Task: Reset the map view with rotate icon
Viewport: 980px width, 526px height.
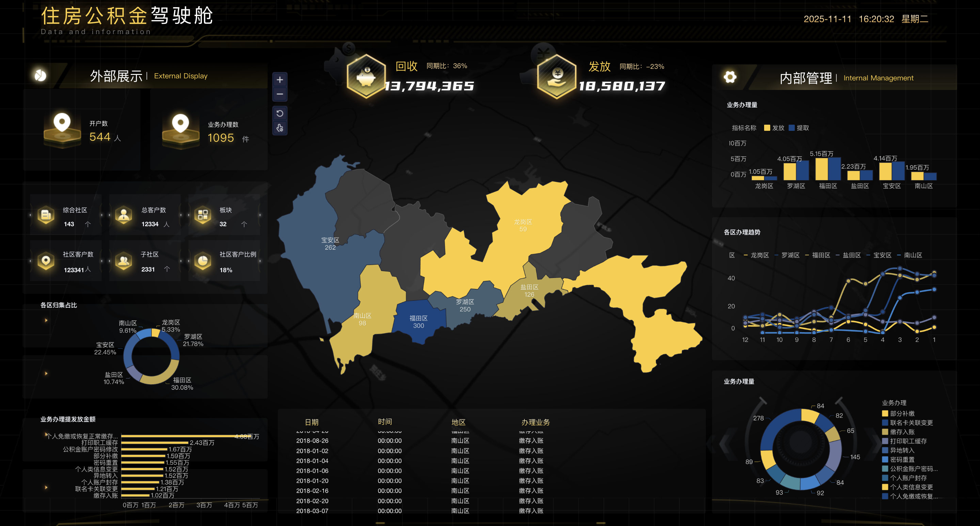Action: tap(280, 113)
